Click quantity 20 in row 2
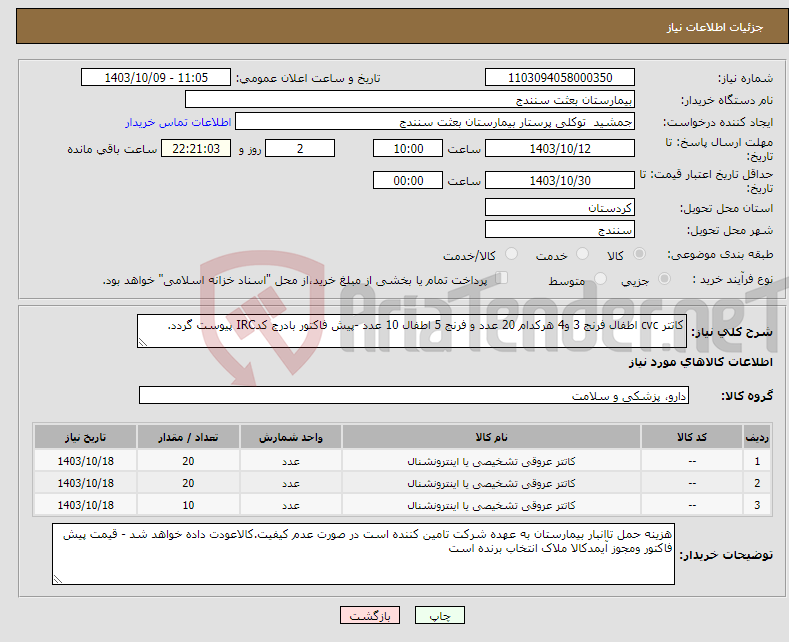 [x=188, y=483]
